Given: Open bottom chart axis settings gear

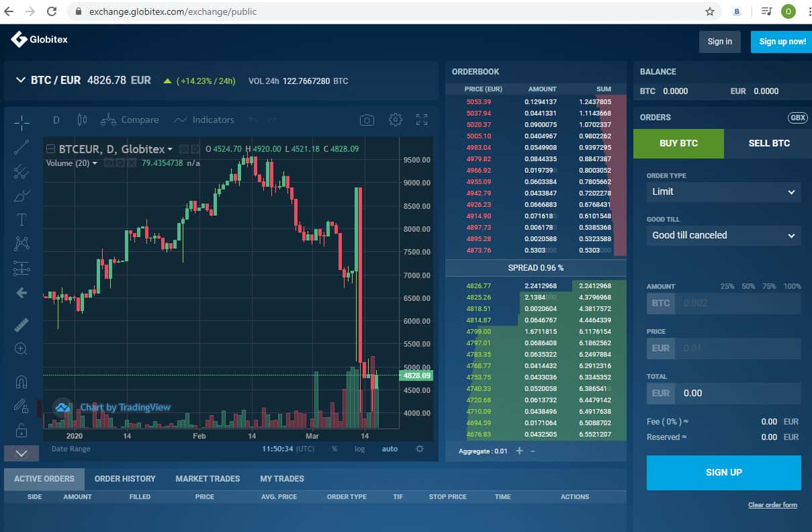Looking at the screenshot, I should pos(420,449).
